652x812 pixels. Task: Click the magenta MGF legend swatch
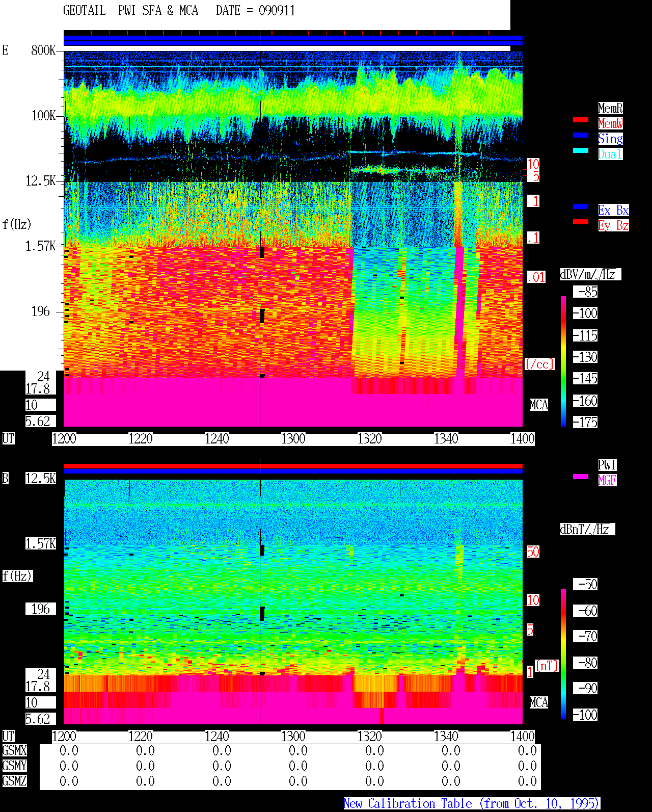pyautogui.click(x=581, y=477)
